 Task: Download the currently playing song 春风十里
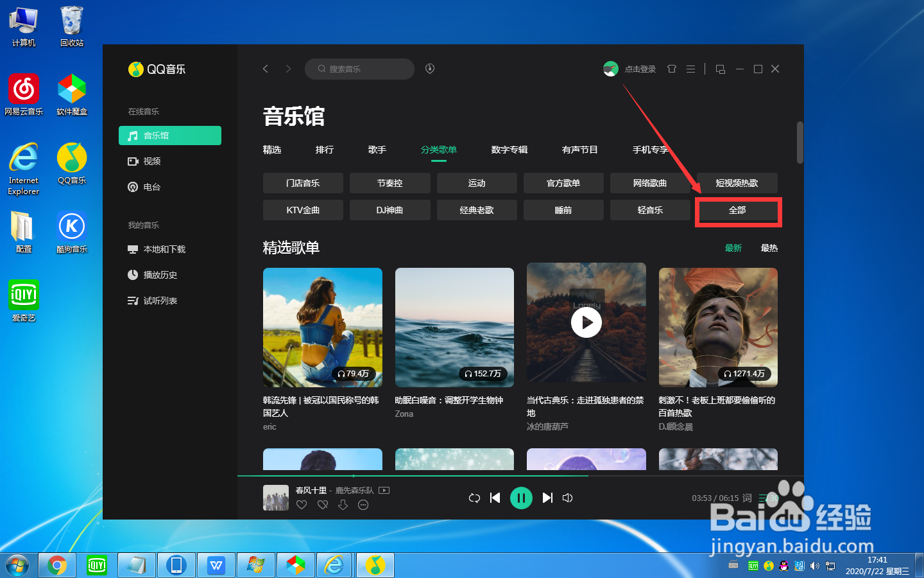click(x=343, y=505)
